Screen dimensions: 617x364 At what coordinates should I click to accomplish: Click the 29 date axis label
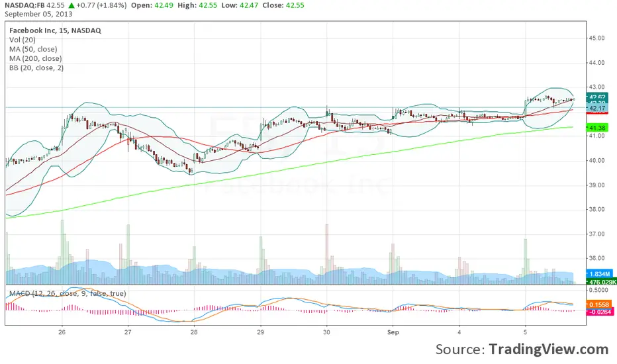(x=260, y=332)
